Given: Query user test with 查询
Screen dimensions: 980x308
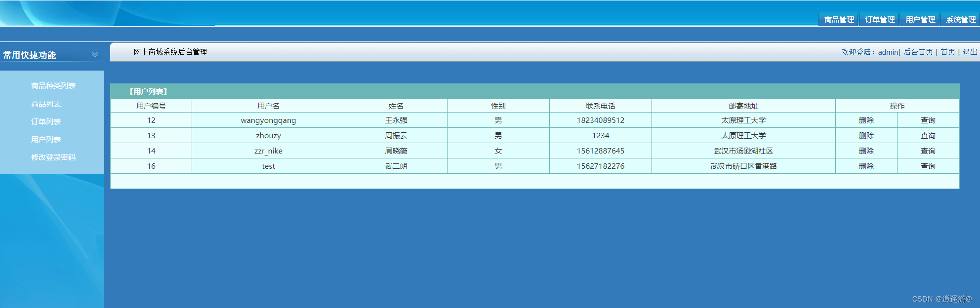Looking at the screenshot, I should 928,166.
